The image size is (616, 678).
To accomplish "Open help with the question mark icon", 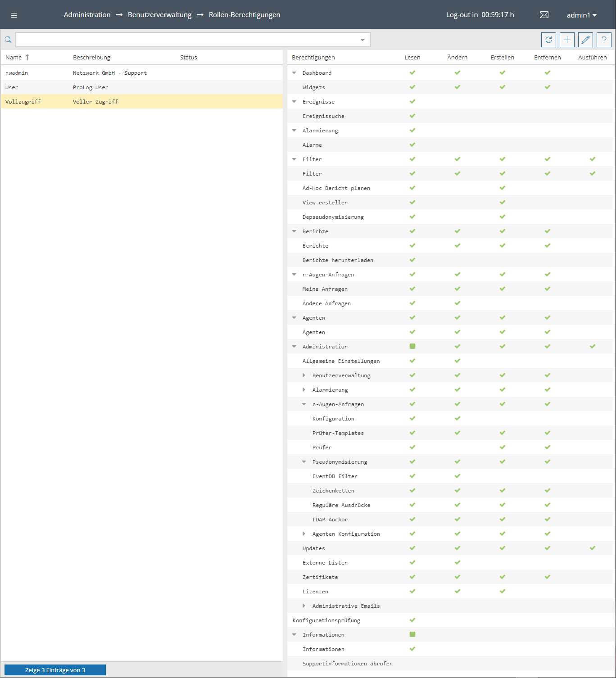I will click(604, 40).
